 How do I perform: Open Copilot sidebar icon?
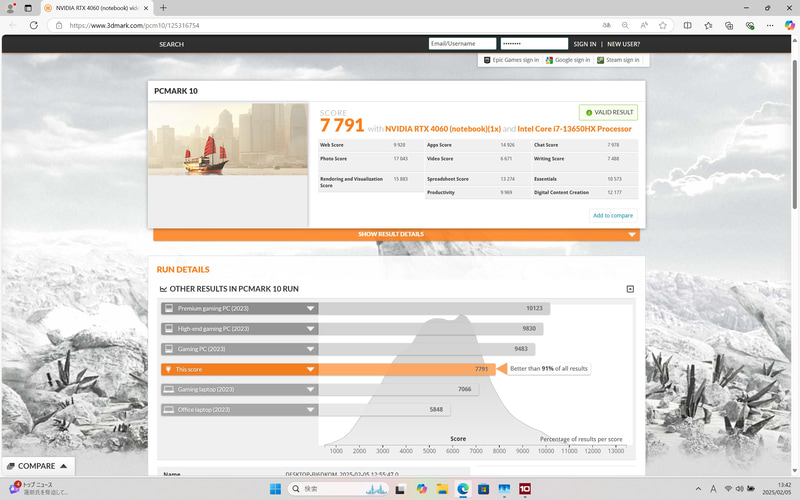[789, 25]
